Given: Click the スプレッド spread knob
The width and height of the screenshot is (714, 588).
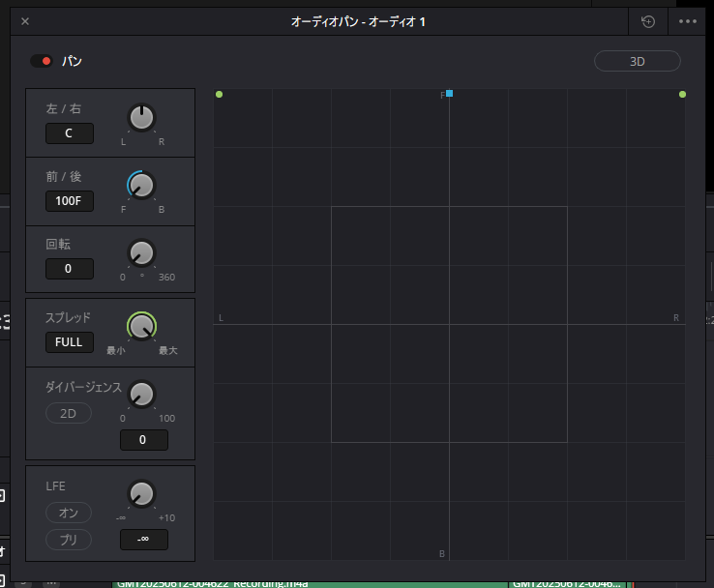Looking at the screenshot, I should pos(141,326).
